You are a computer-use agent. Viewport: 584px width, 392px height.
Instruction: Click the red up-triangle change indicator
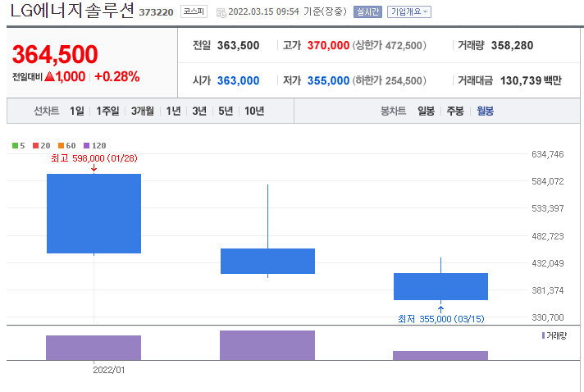[x=49, y=77]
